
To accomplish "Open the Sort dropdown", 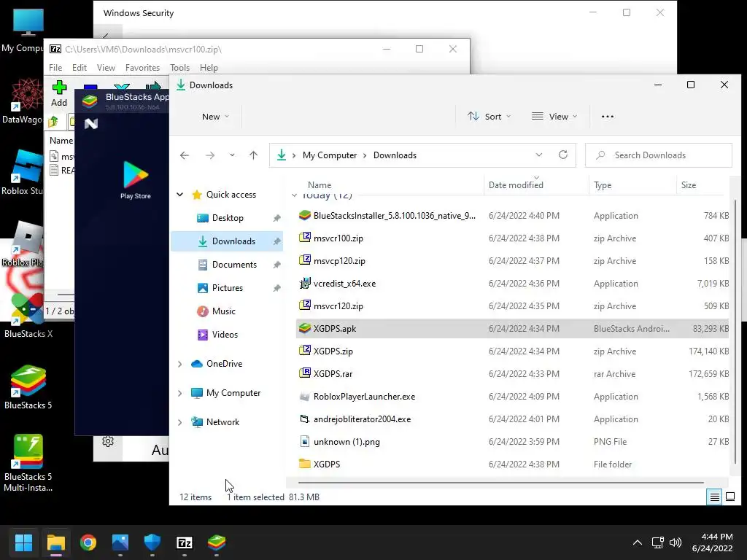I will click(489, 117).
